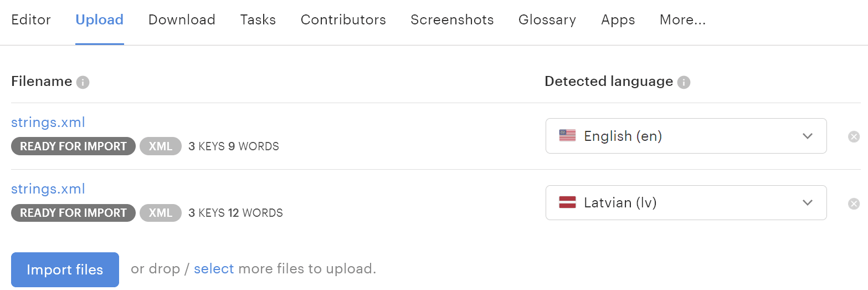Open the Latvian (lv) language dropdown
The image size is (868, 290).
pos(686,202)
